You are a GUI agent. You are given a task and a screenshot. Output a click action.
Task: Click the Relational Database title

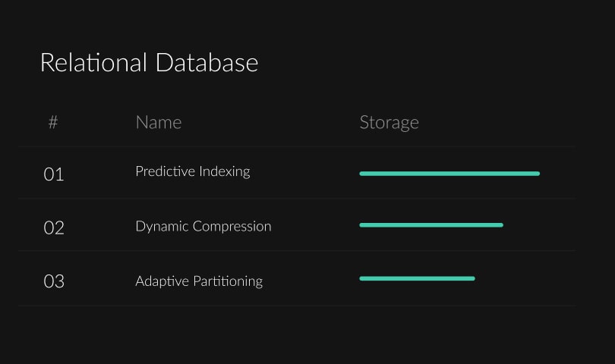[149, 62]
